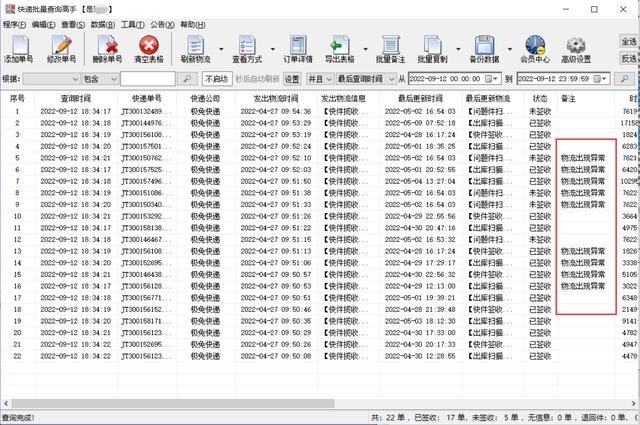The width and height of the screenshot is (640, 425).
Task: Click the magnifier next to the keyword field
Action: [187, 79]
